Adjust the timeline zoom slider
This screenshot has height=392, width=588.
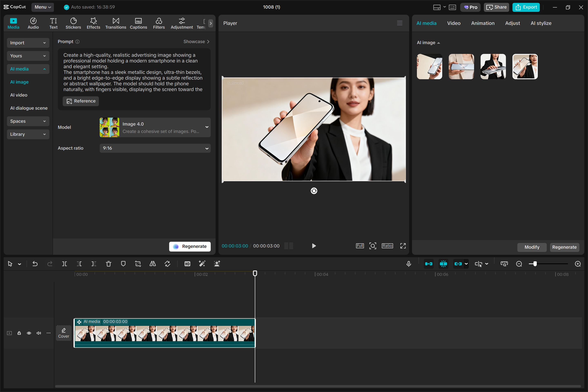(535, 264)
